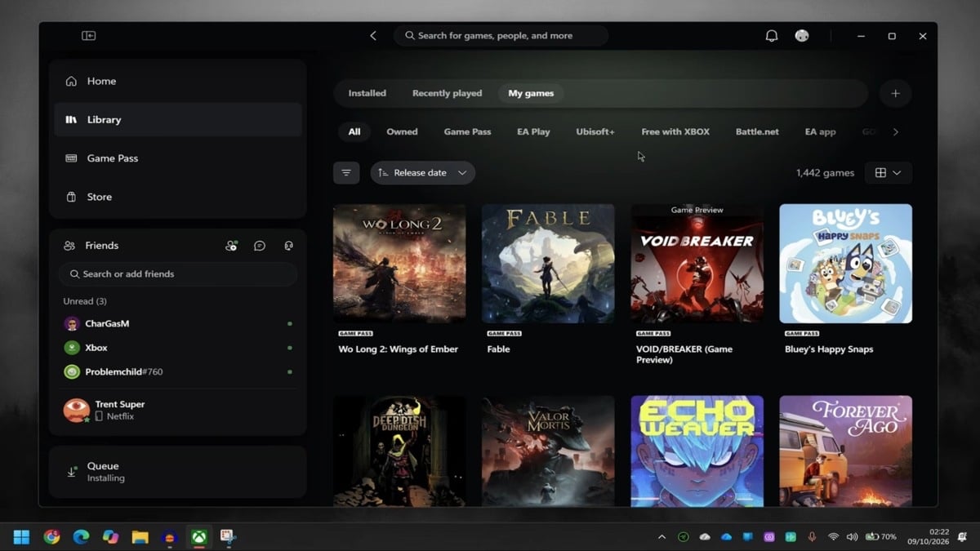Open Deep Dish Dungeon cover
980x551 pixels.
tap(399, 451)
